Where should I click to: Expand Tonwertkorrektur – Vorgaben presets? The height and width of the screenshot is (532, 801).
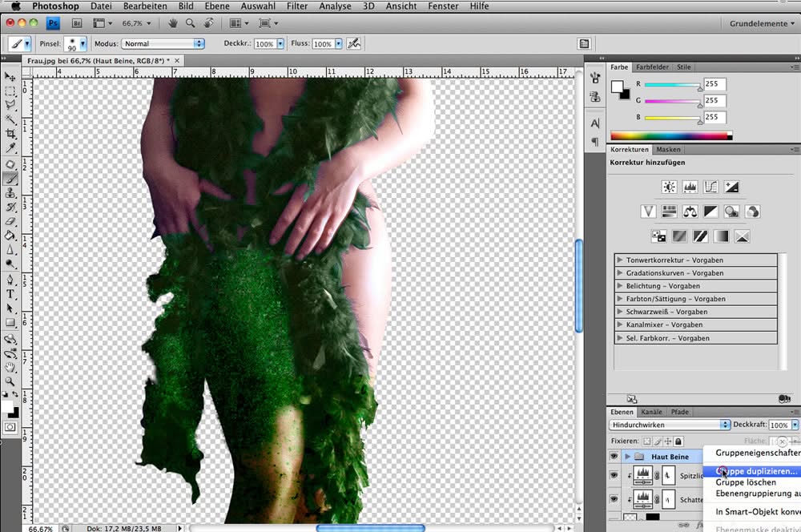620,260
